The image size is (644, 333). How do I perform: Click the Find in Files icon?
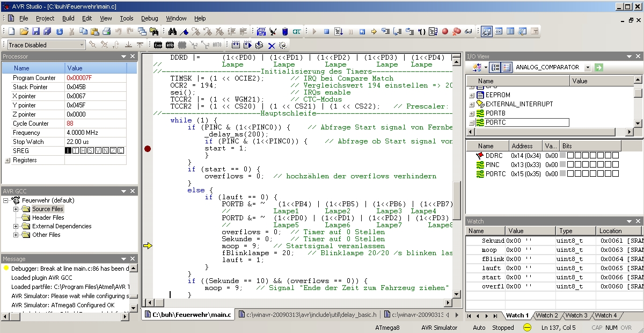[154, 31]
